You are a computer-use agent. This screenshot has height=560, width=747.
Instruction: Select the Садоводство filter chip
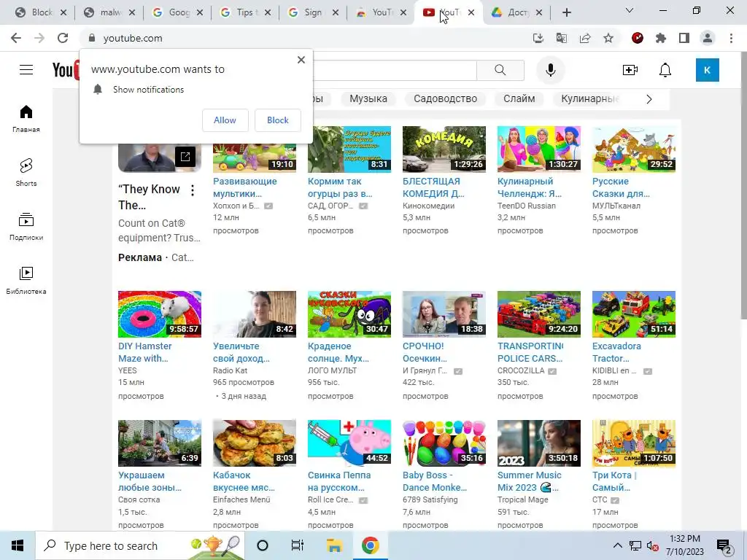[x=445, y=98]
